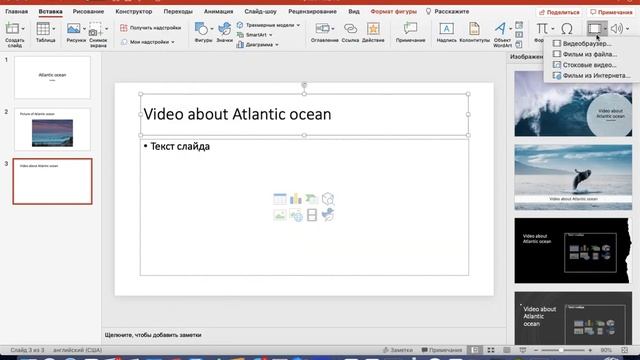Click the insert chart placeholder icon

point(296,199)
